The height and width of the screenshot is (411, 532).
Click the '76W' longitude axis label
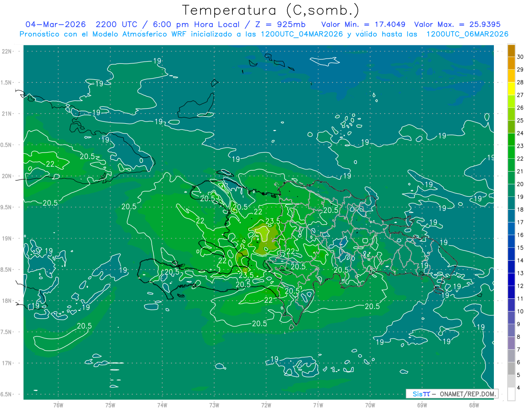[58, 405]
